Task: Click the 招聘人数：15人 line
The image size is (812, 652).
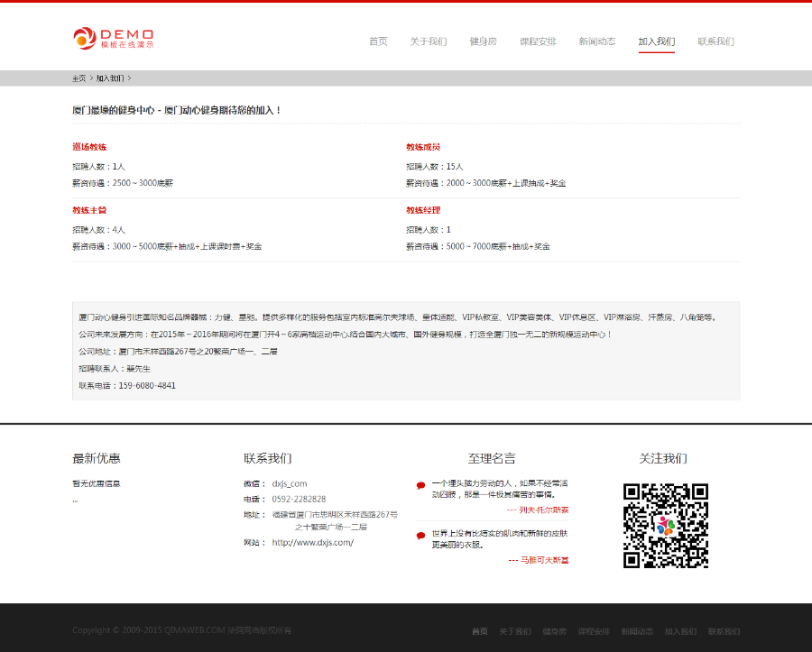Action: [x=435, y=167]
